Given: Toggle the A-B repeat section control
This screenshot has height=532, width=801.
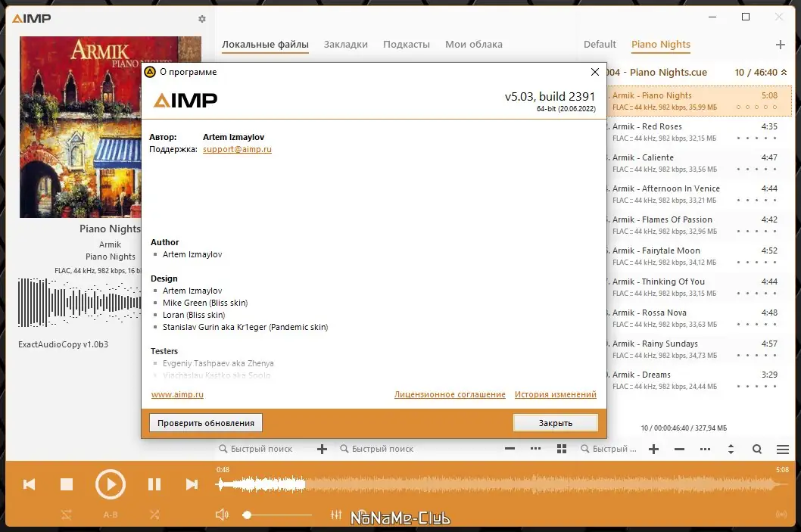Looking at the screenshot, I should [111, 515].
